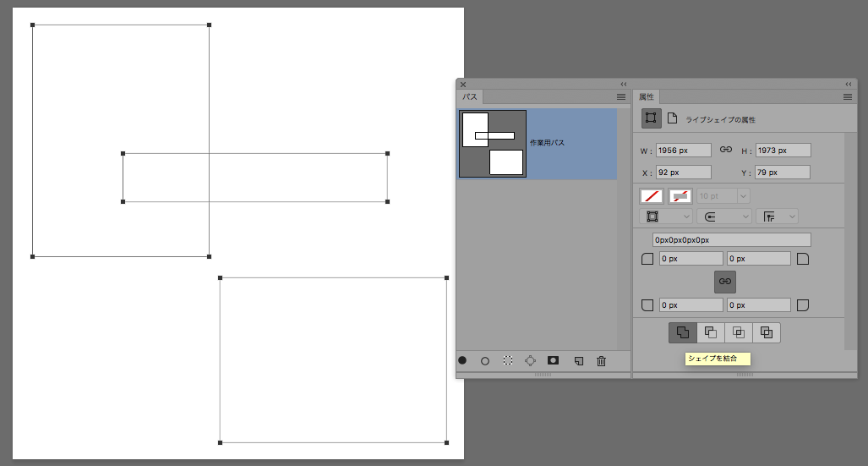Load path as selection icon
The image size is (868, 466).
[508, 361]
